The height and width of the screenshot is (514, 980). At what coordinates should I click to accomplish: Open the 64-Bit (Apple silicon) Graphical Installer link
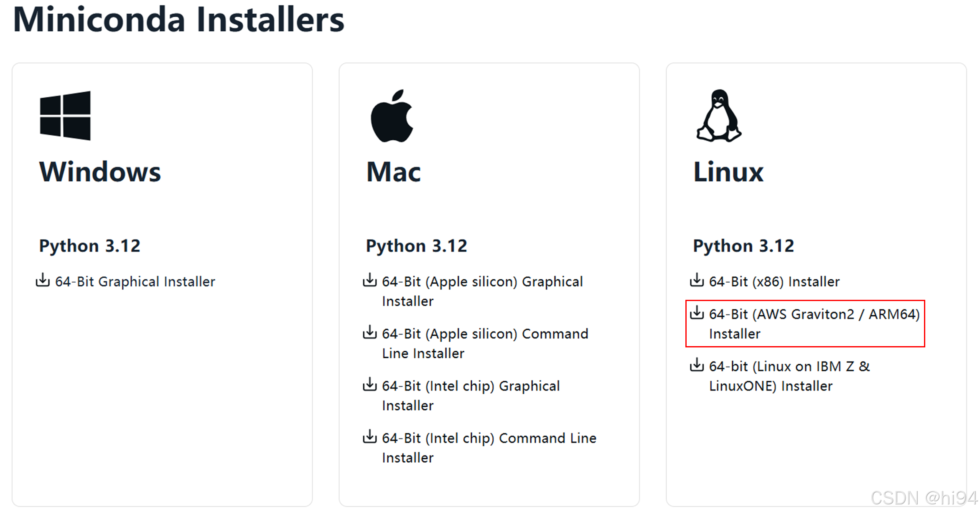point(482,291)
